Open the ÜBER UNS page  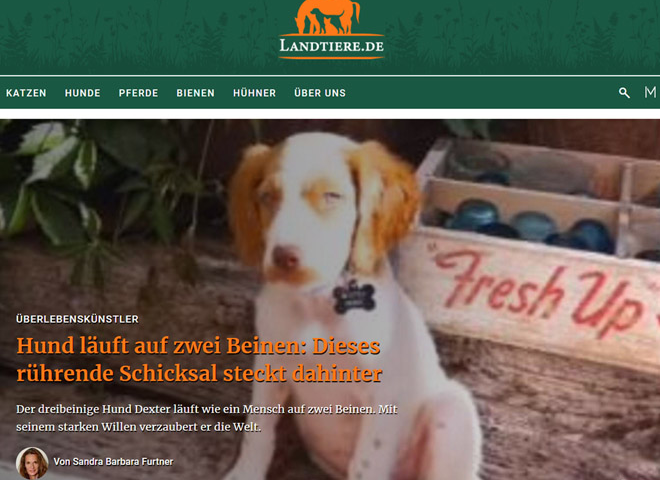click(320, 93)
